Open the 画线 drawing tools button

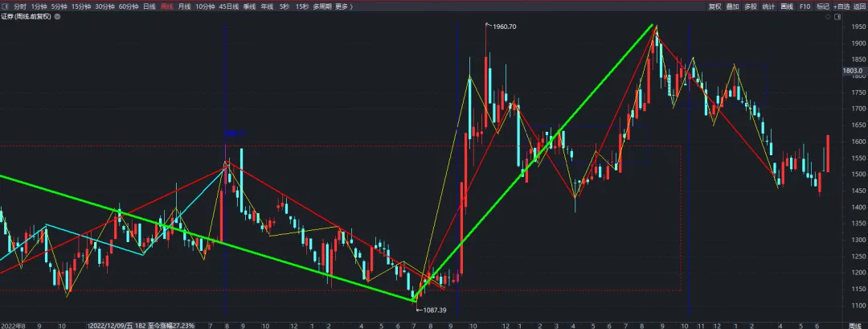[x=787, y=6]
